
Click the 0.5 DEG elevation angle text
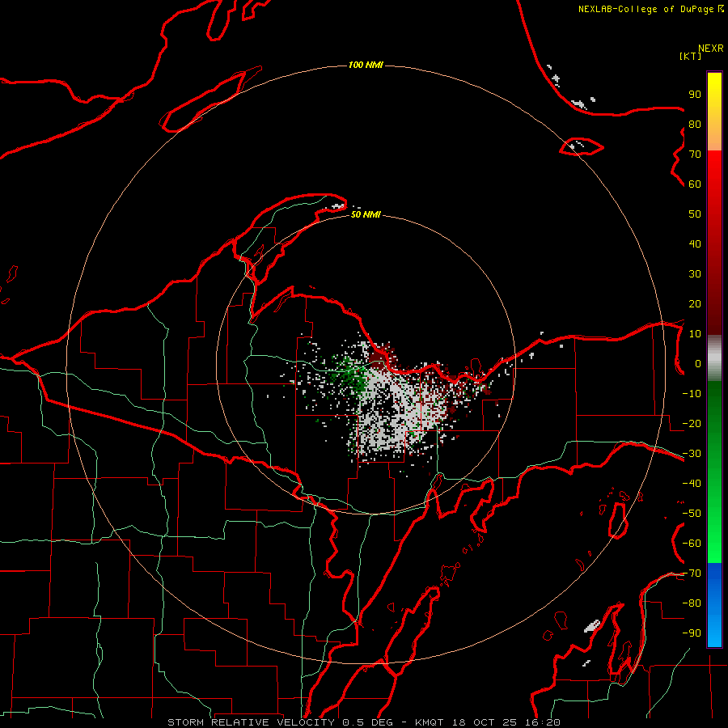point(368,722)
